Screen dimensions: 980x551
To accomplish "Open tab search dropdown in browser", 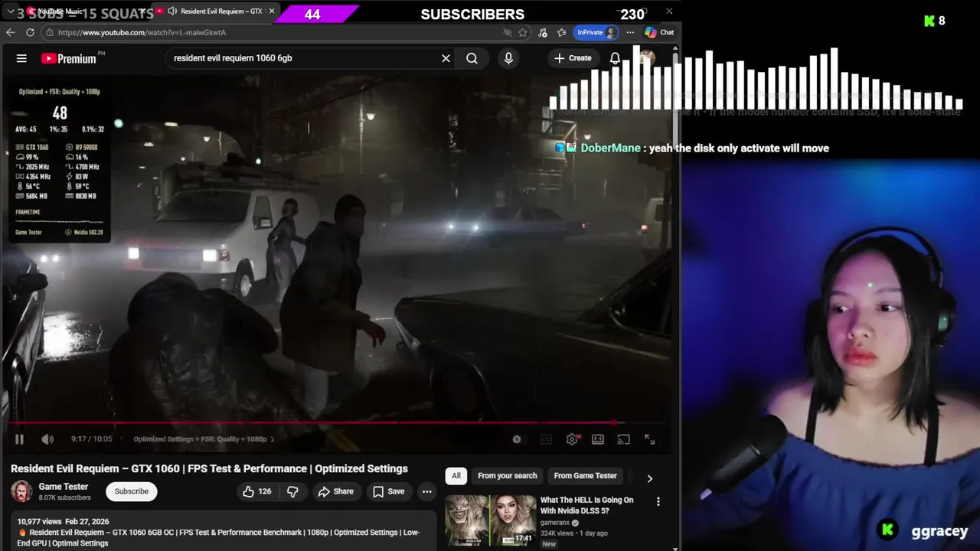I will (x=11, y=11).
